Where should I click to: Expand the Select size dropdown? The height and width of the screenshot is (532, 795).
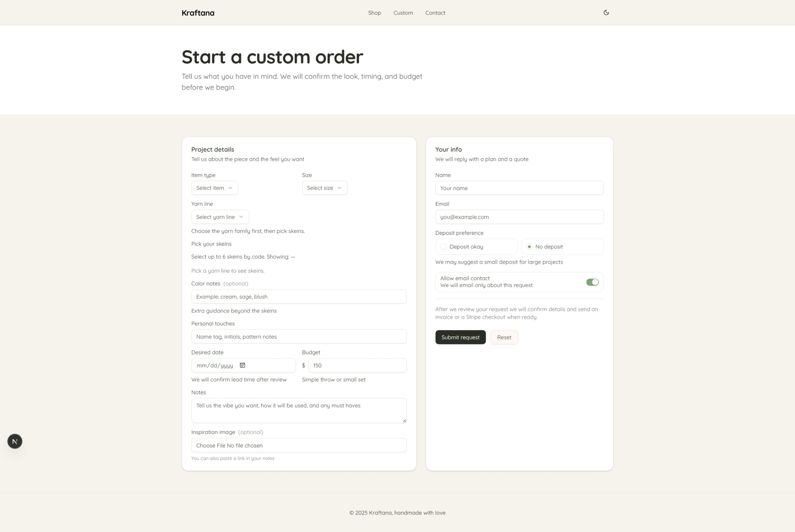[324, 188]
